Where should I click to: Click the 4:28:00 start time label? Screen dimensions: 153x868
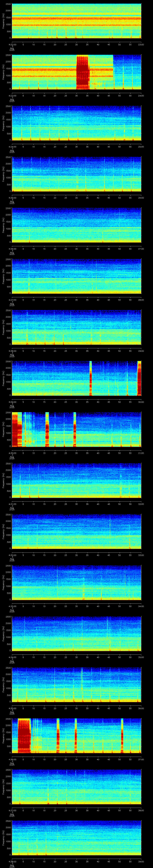click(x=12, y=351)
